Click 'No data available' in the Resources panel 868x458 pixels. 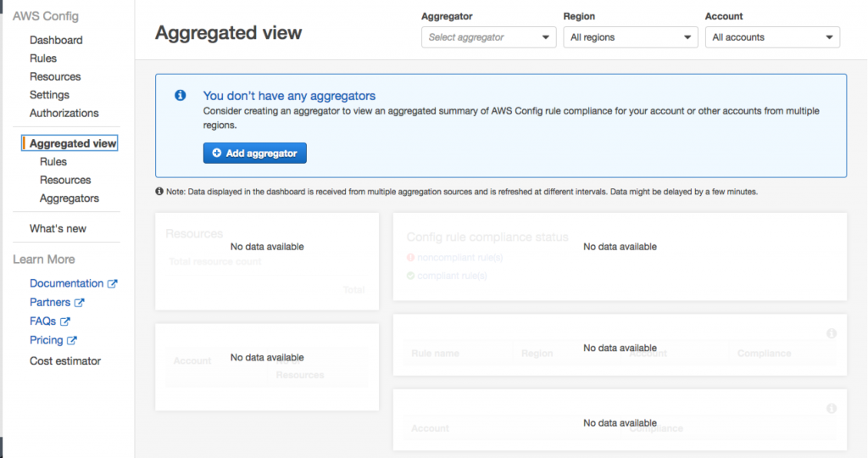[x=267, y=247]
